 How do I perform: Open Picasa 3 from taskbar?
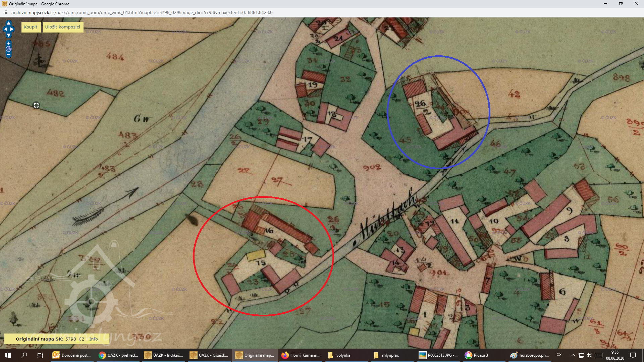tap(477, 355)
